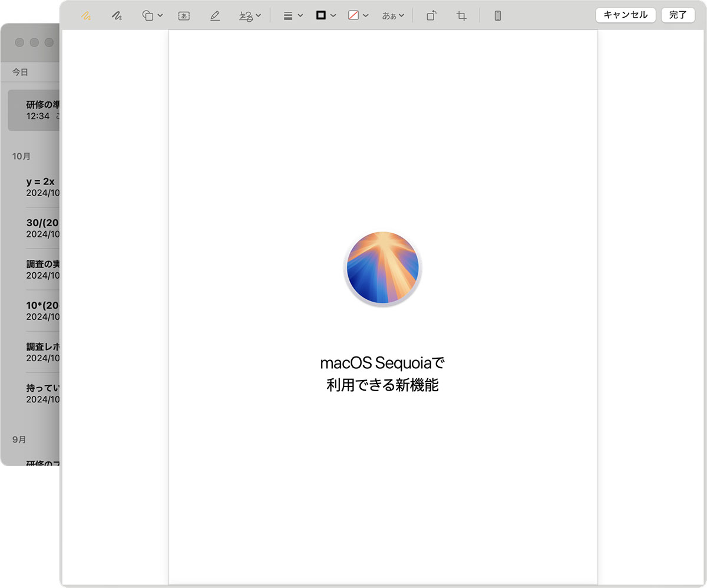The image size is (707, 588).
Task: Click the キャンセル button
Action: pyautogui.click(x=626, y=15)
